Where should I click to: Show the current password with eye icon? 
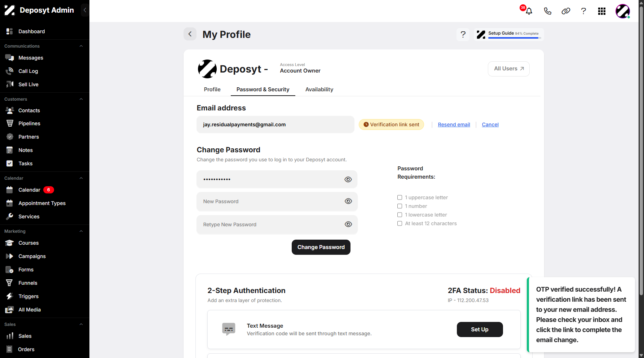click(348, 179)
